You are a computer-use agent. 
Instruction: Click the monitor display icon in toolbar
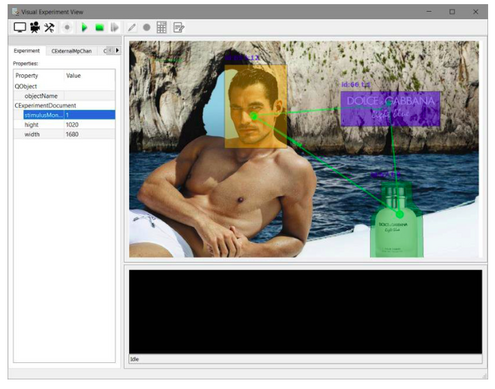click(x=20, y=27)
